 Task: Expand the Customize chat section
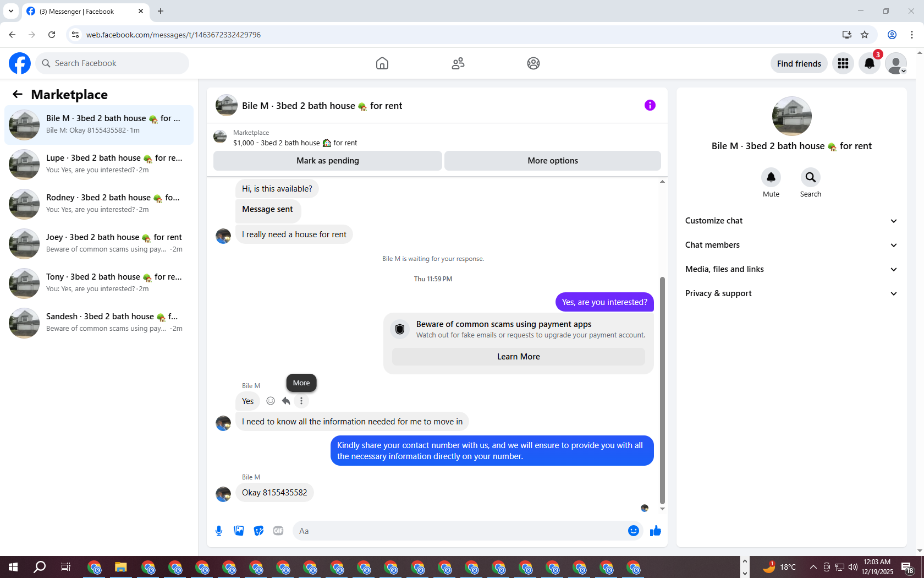point(791,221)
